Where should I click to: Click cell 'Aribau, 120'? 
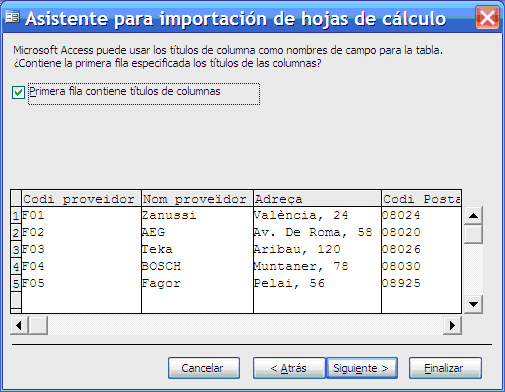[x=317, y=249]
